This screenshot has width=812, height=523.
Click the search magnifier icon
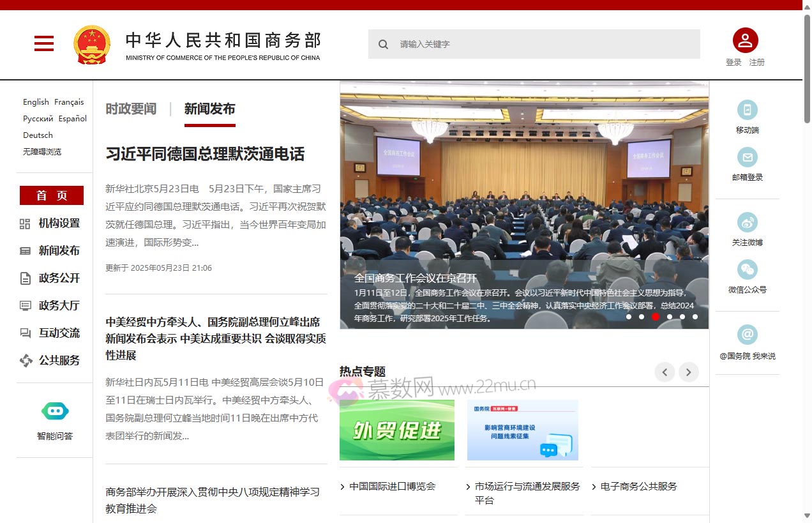point(383,44)
